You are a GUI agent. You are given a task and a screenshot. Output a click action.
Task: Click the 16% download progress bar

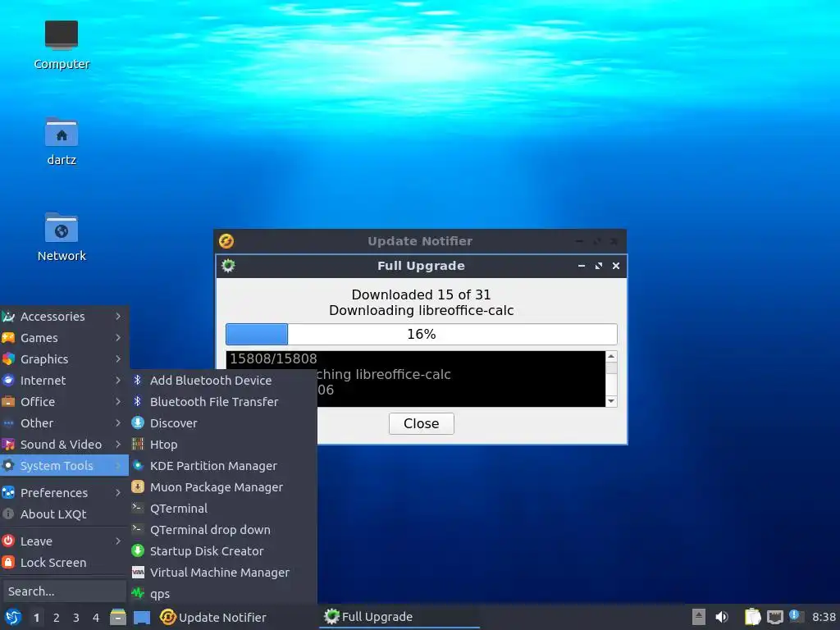click(421, 335)
